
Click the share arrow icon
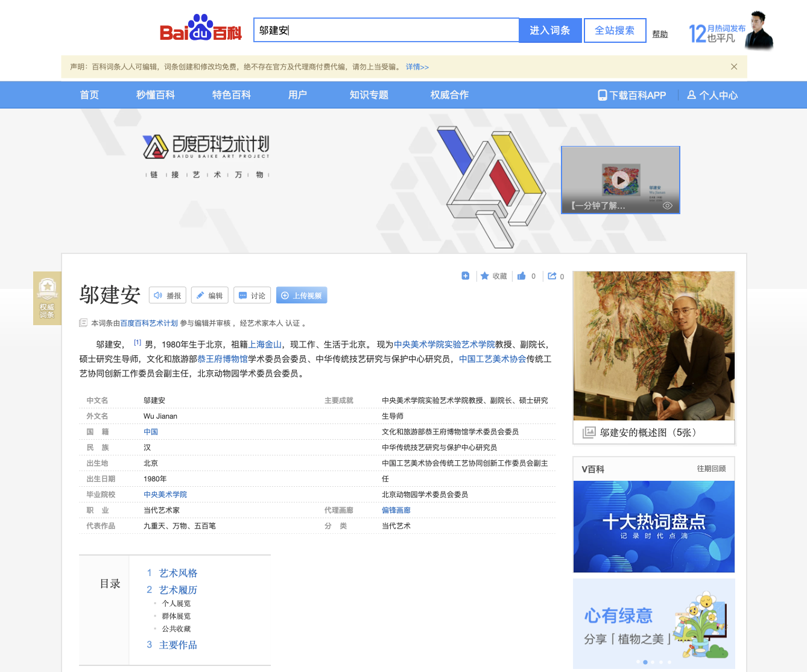[x=552, y=276]
